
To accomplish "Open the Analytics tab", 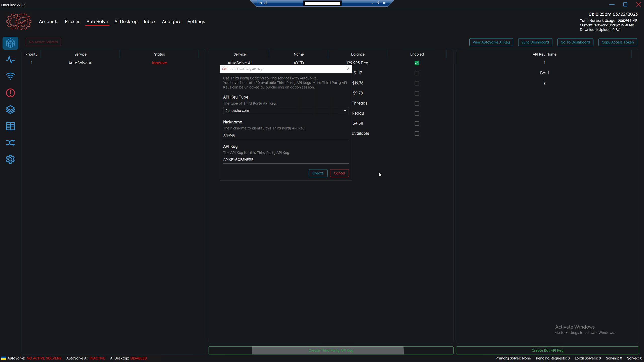I will pos(172,22).
